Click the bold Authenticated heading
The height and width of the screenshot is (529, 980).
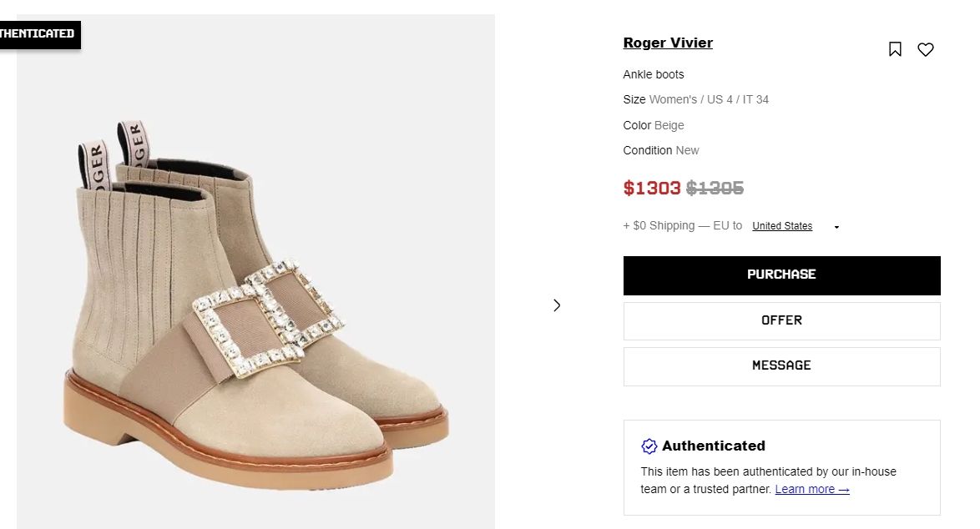click(714, 446)
